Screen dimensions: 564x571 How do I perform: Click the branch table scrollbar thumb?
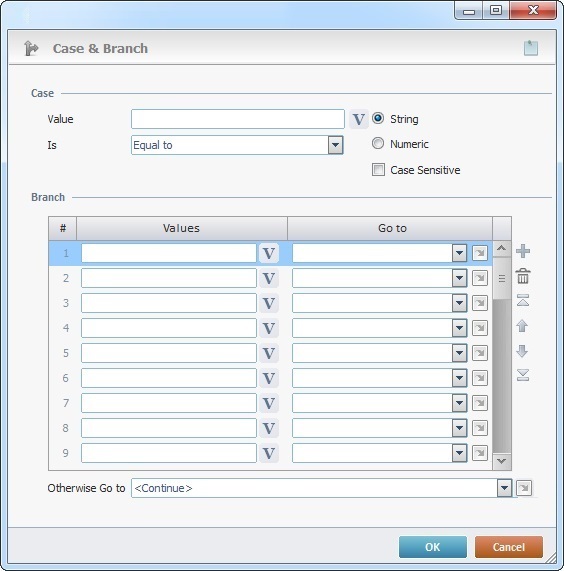tap(502, 279)
